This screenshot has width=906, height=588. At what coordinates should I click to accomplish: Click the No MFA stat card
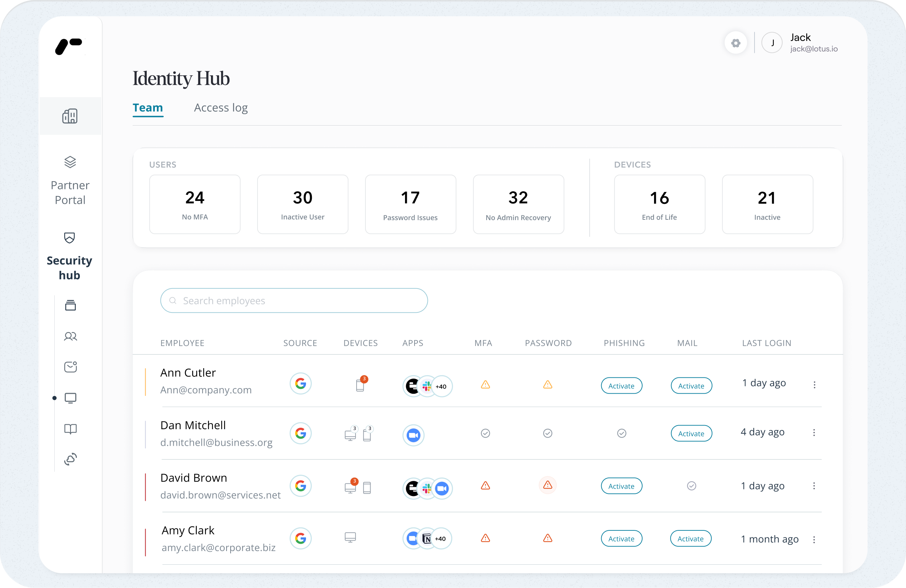(195, 204)
